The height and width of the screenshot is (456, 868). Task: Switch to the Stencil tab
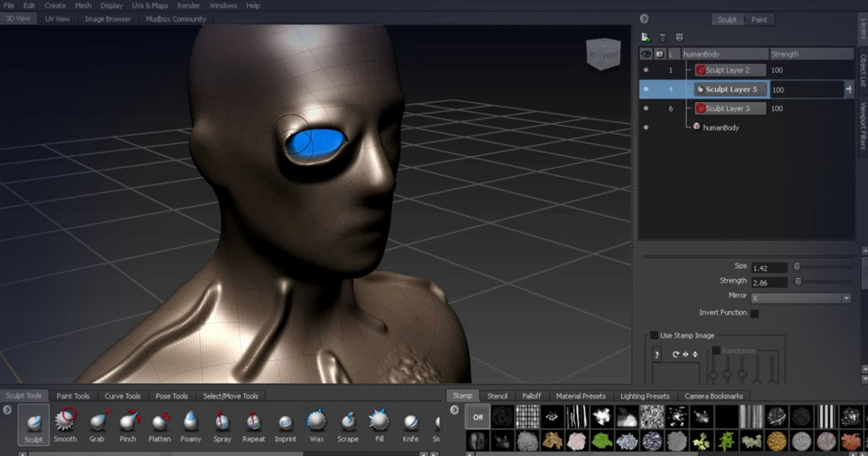[497, 396]
